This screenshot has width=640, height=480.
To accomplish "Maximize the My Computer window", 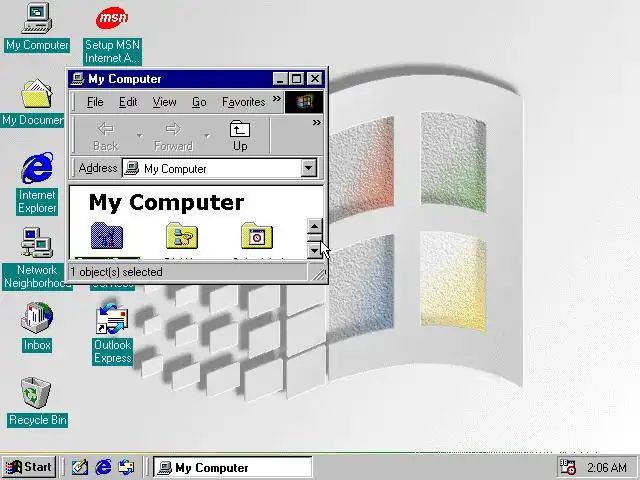I will pos(297,78).
